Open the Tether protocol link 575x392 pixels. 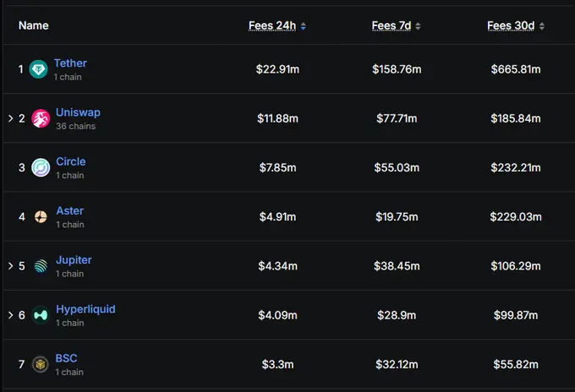pyautogui.click(x=70, y=63)
